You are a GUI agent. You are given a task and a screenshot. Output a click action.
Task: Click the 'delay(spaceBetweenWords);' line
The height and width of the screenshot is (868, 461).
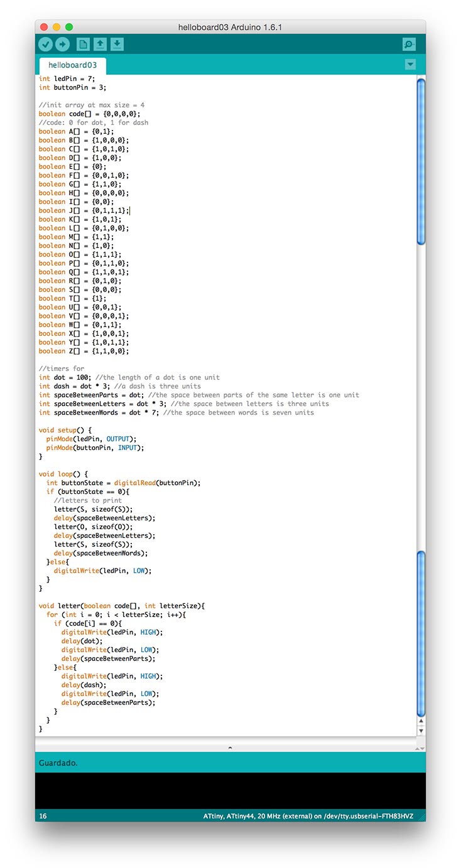click(100, 553)
